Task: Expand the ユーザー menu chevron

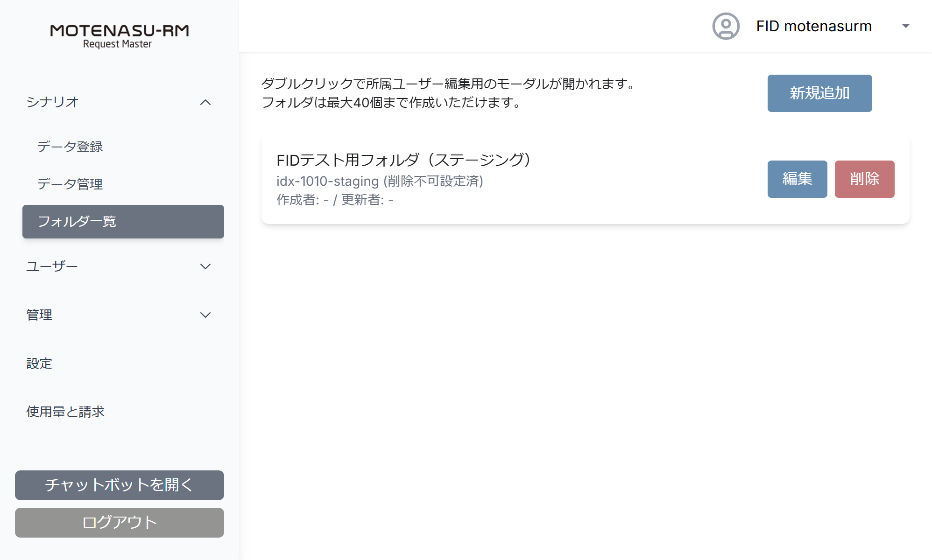Action: click(205, 266)
